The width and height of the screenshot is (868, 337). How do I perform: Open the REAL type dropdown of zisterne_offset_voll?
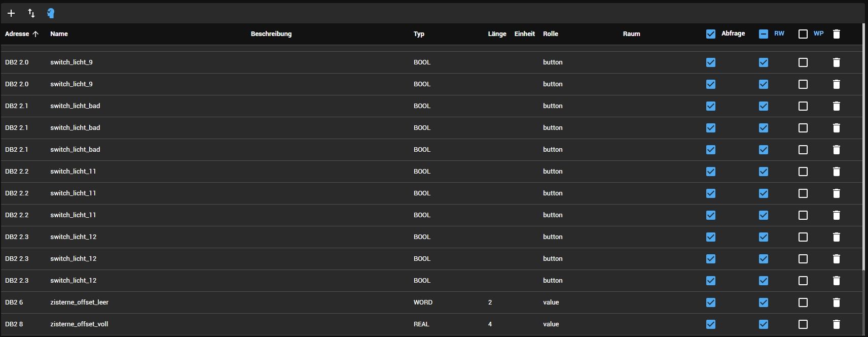pyautogui.click(x=421, y=324)
